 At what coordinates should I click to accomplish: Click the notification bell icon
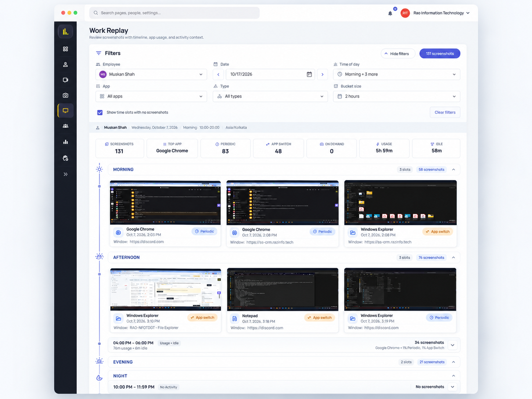(390, 13)
